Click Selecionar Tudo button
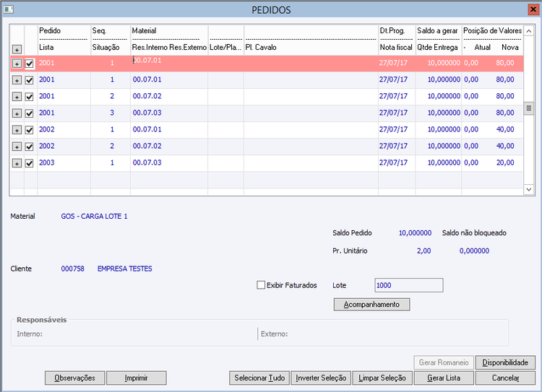 (259, 378)
